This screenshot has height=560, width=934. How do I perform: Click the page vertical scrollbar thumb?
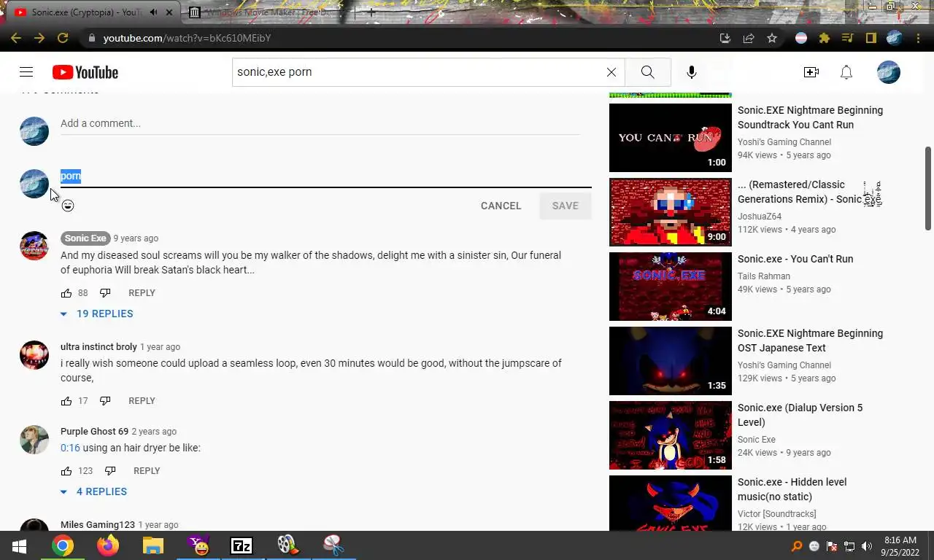point(928,188)
